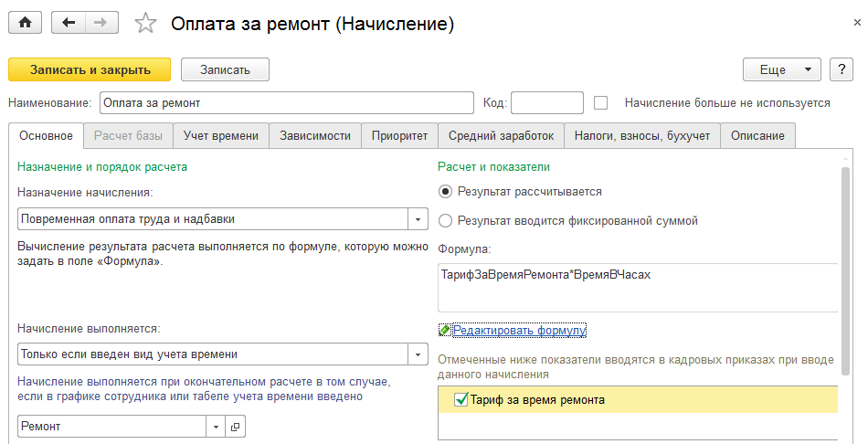
Task: Toggle 'Начисление больше не используется' checkbox
Action: 601,103
